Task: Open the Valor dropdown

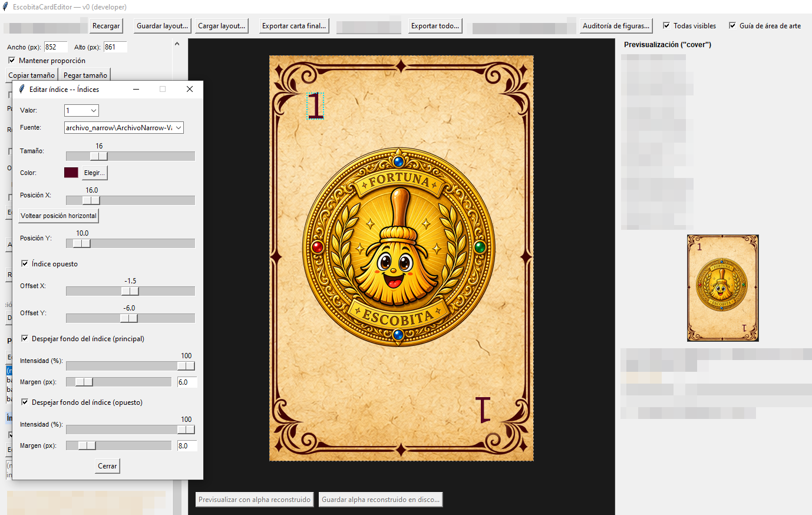Action: coord(81,111)
